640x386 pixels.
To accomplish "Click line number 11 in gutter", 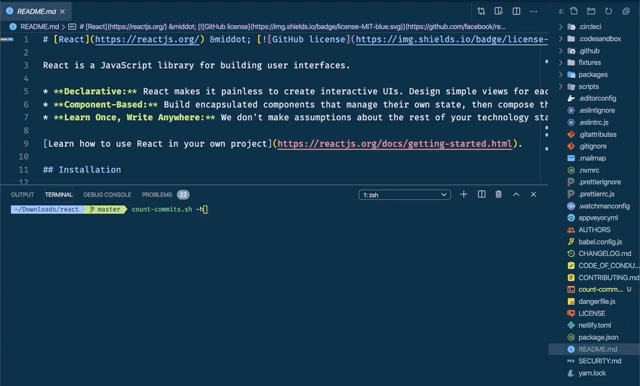I will click(x=24, y=170).
